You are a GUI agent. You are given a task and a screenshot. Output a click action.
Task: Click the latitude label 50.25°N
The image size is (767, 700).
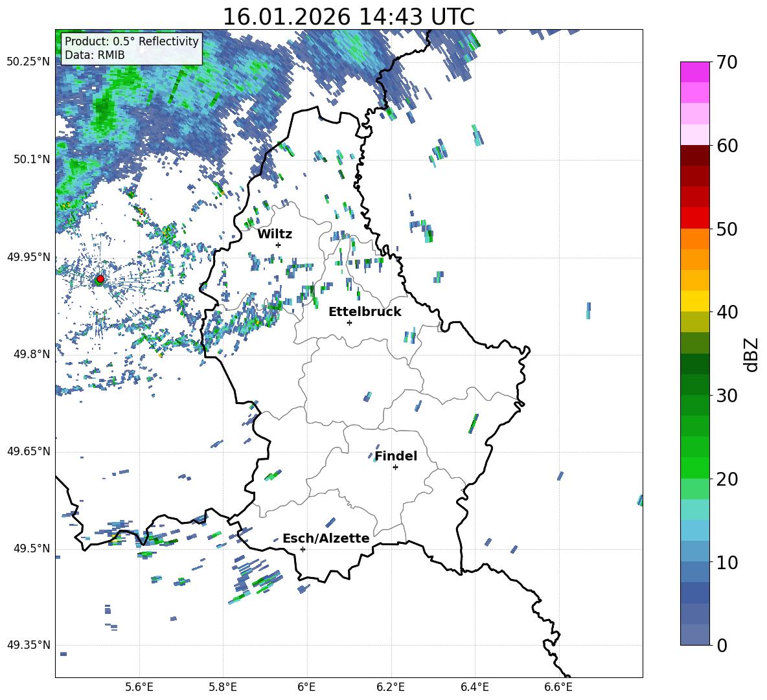click(x=29, y=62)
